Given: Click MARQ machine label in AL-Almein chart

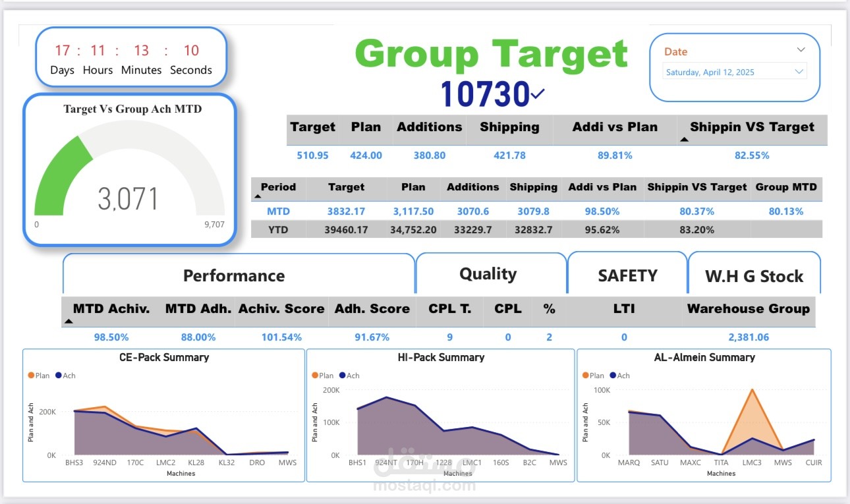Looking at the screenshot, I should pos(629,462).
